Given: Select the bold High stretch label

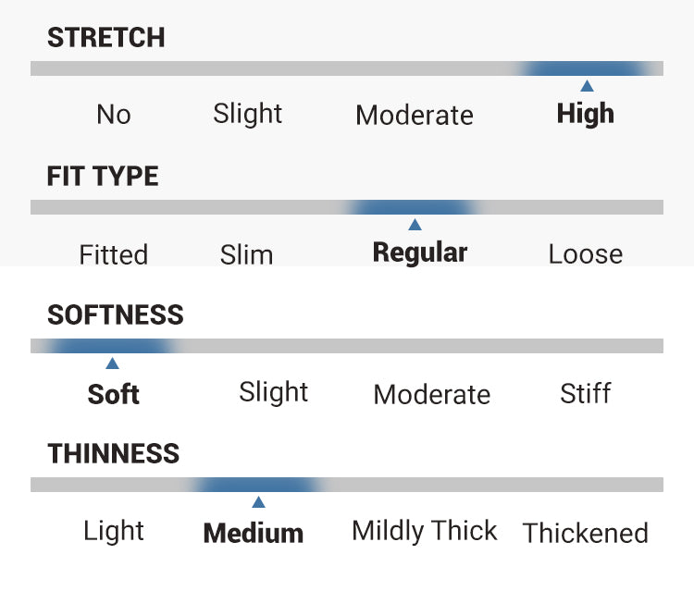Looking at the screenshot, I should [586, 114].
